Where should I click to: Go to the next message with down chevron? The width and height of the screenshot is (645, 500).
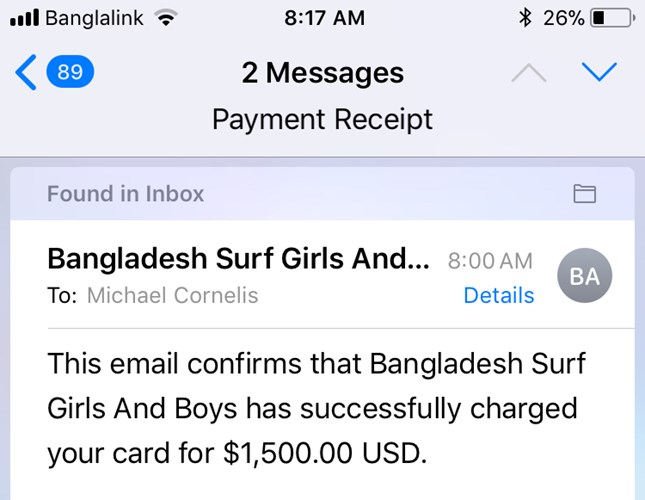pos(599,72)
